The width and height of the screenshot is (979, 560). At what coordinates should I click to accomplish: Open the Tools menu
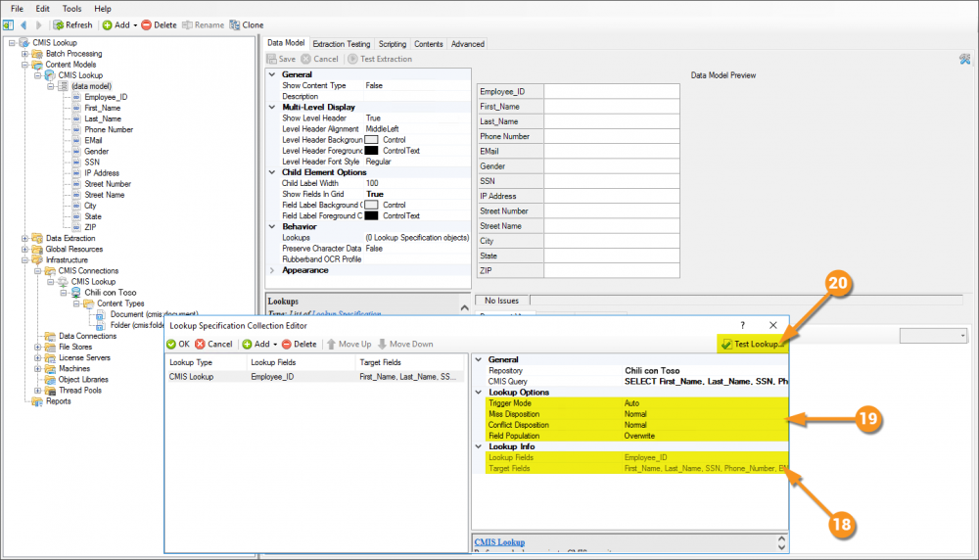pyautogui.click(x=71, y=9)
